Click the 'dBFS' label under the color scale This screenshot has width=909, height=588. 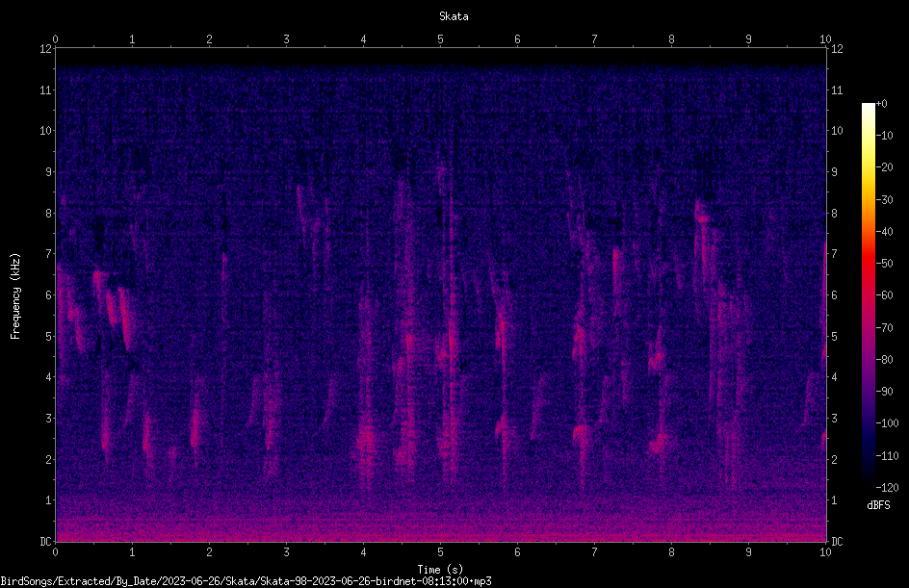878,505
